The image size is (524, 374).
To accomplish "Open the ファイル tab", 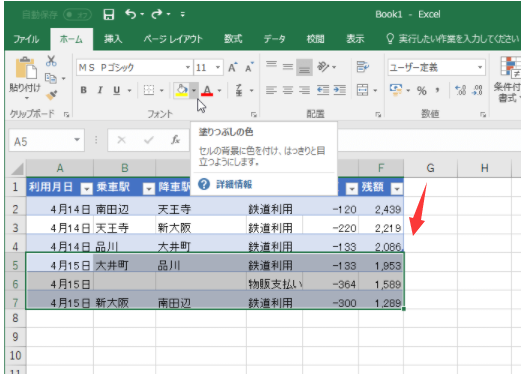I will coord(26,39).
